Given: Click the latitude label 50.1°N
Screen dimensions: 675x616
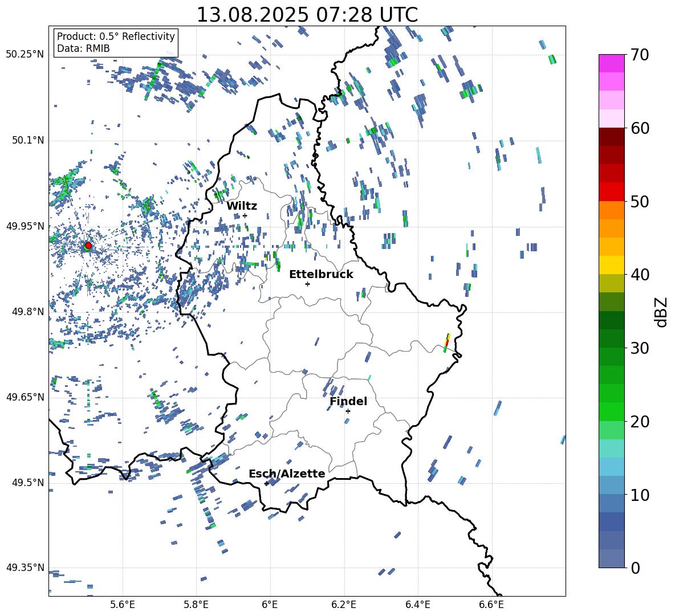Looking at the screenshot, I should [27, 140].
